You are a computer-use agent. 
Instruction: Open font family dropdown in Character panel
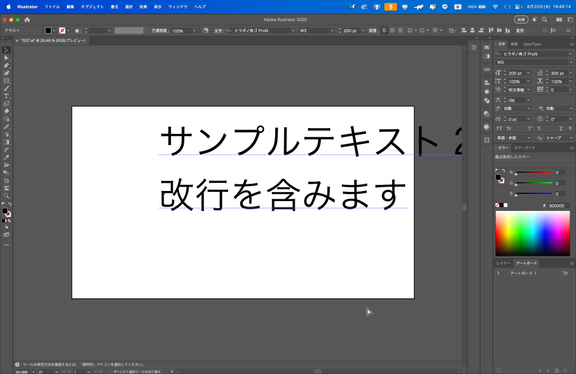click(570, 54)
